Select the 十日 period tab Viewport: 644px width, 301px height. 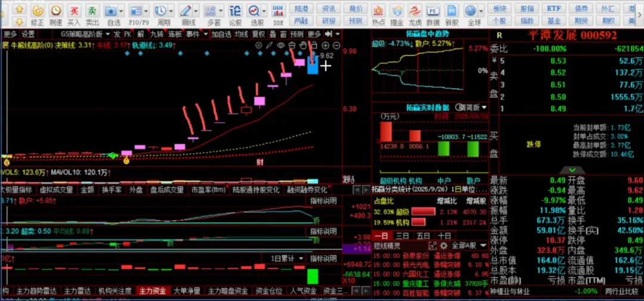point(444,236)
